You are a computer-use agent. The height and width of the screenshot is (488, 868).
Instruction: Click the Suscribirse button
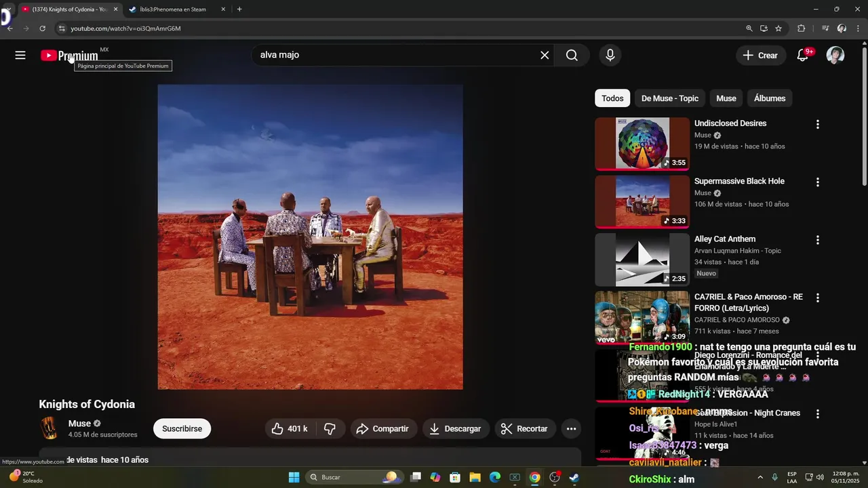tap(182, 428)
